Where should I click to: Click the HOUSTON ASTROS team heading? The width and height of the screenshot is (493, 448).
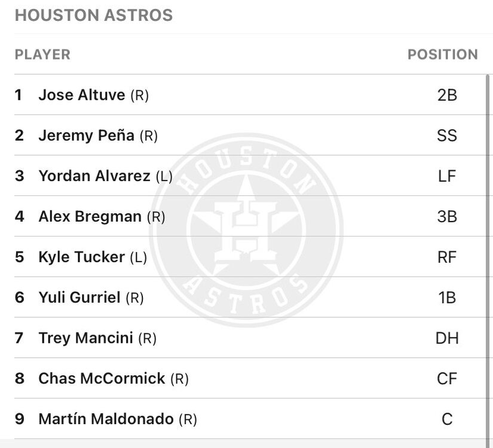94,16
